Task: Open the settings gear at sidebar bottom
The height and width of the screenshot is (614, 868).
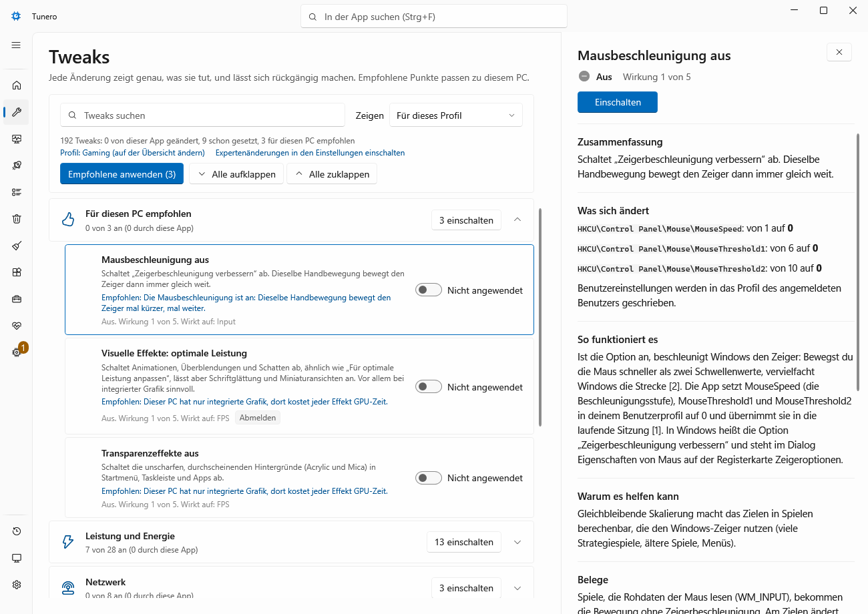Action: (x=17, y=584)
